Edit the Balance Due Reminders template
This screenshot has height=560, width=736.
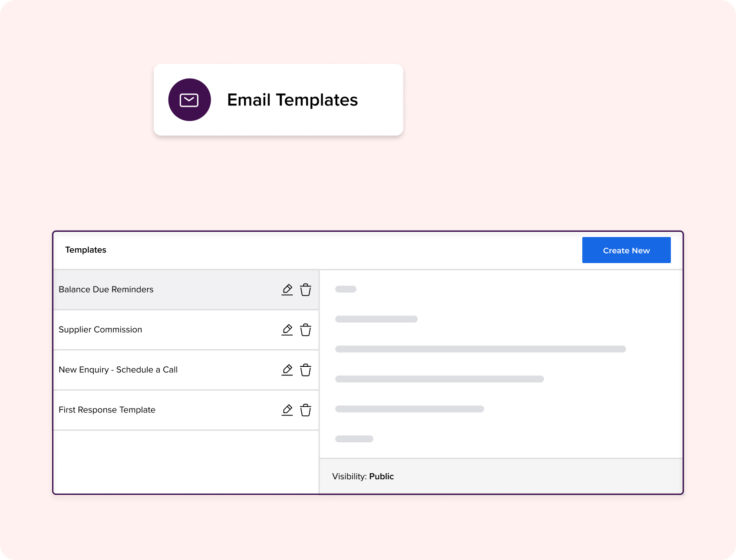(287, 290)
